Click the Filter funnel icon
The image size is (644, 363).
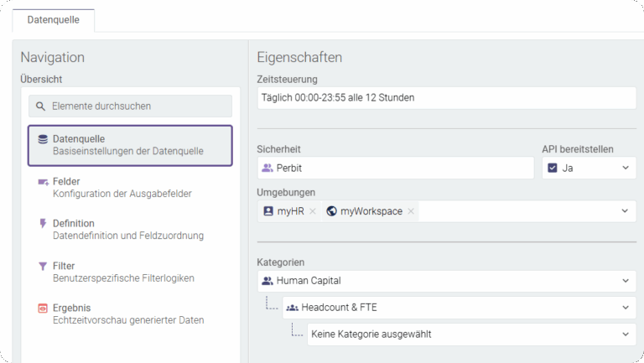(x=43, y=266)
